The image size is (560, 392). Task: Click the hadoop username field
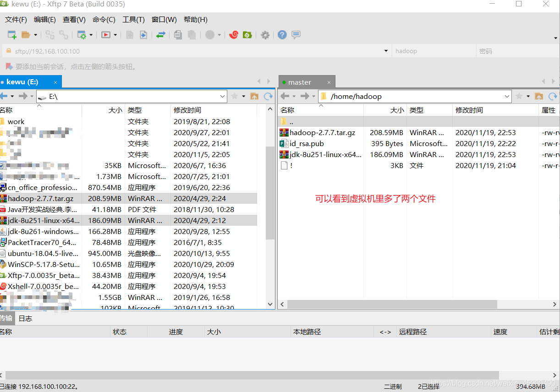point(433,51)
